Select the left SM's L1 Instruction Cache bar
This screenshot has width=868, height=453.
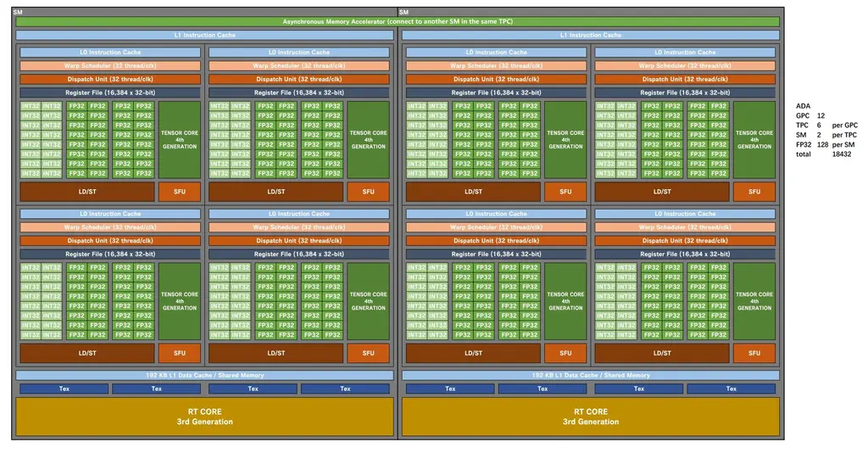tap(206, 36)
